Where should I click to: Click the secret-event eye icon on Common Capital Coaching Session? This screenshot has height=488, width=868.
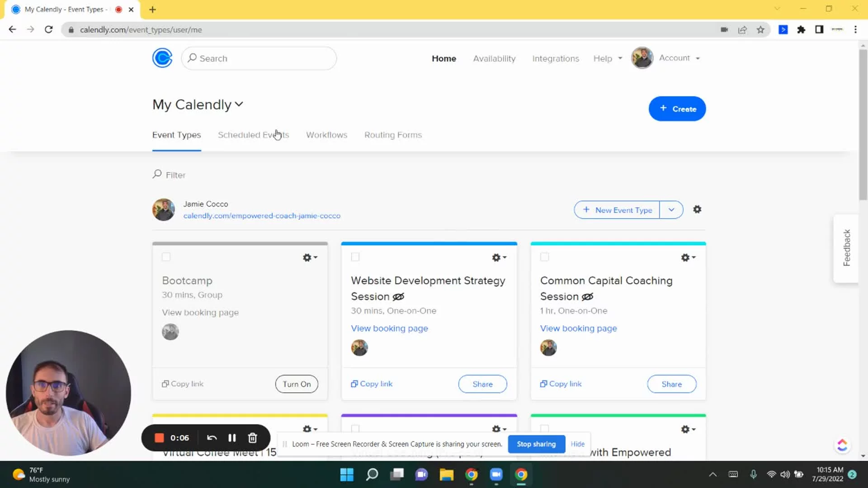[x=587, y=297]
